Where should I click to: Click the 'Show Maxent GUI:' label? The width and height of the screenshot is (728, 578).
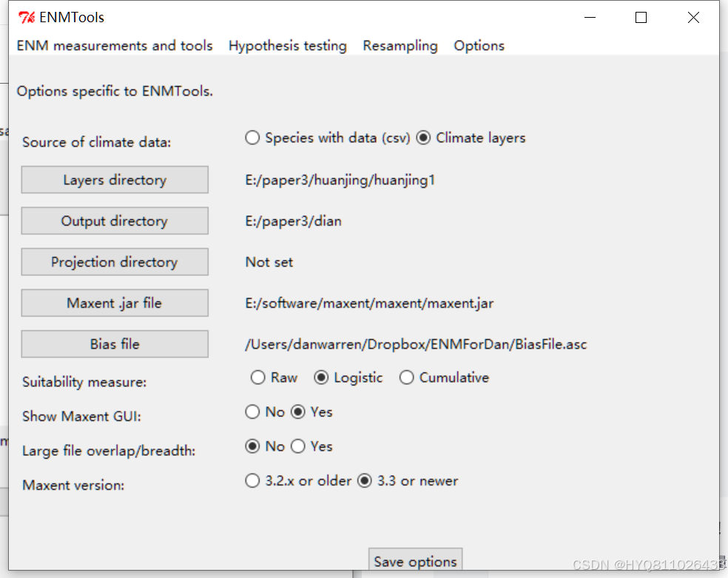pyautogui.click(x=81, y=417)
